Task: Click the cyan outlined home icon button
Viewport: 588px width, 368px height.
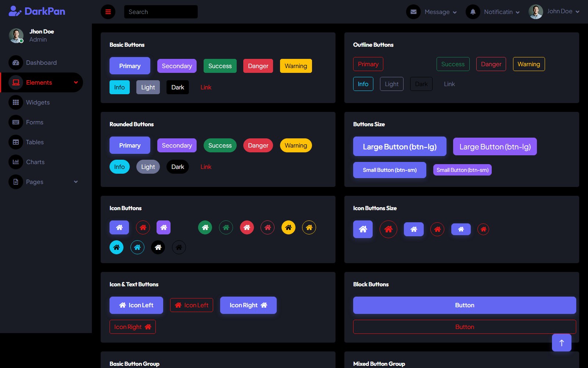Action: pyautogui.click(x=137, y=247)
